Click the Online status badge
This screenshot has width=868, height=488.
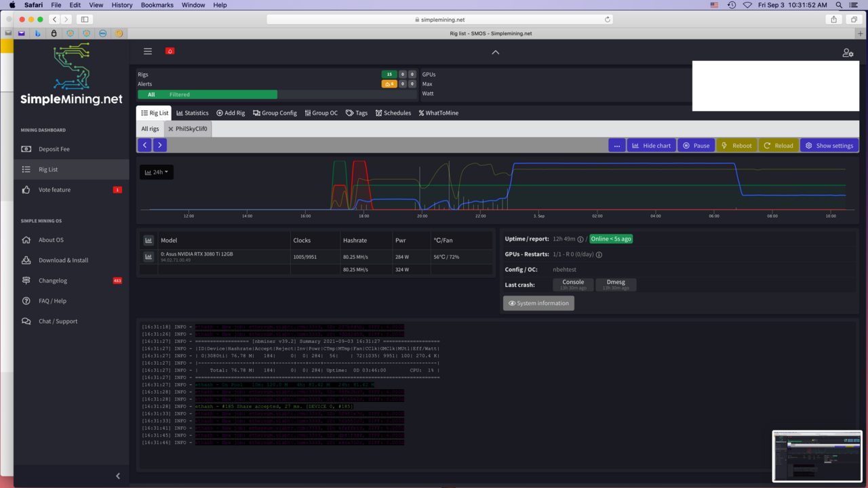click(x=610, y=239)
